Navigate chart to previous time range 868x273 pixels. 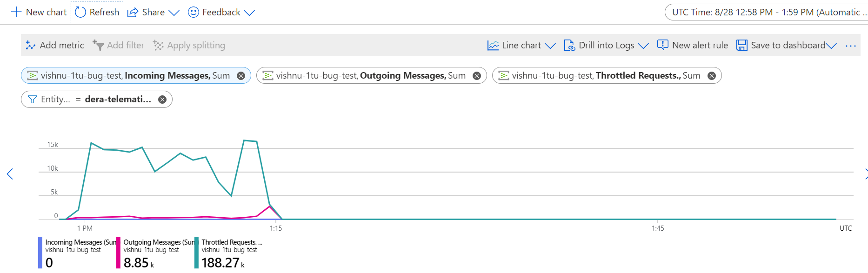click(x=10, y=174)
